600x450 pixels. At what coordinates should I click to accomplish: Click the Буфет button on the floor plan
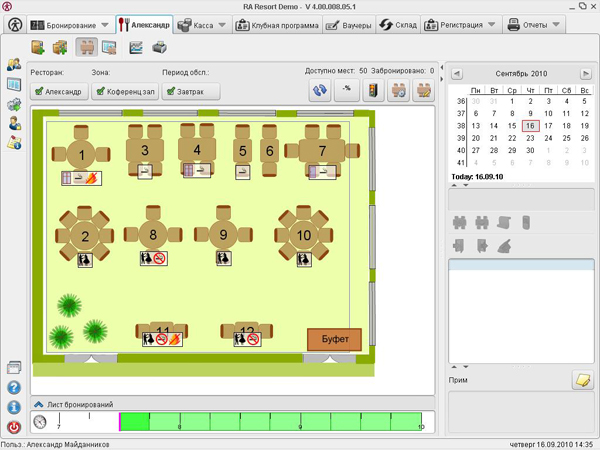click(333, 340)
